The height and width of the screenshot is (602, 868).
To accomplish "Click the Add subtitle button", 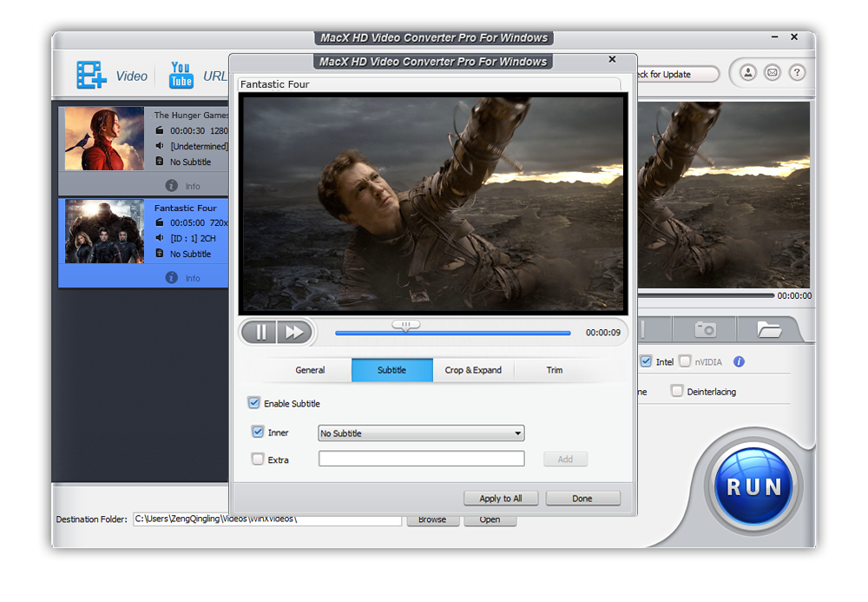I will (x=565, y=460).
